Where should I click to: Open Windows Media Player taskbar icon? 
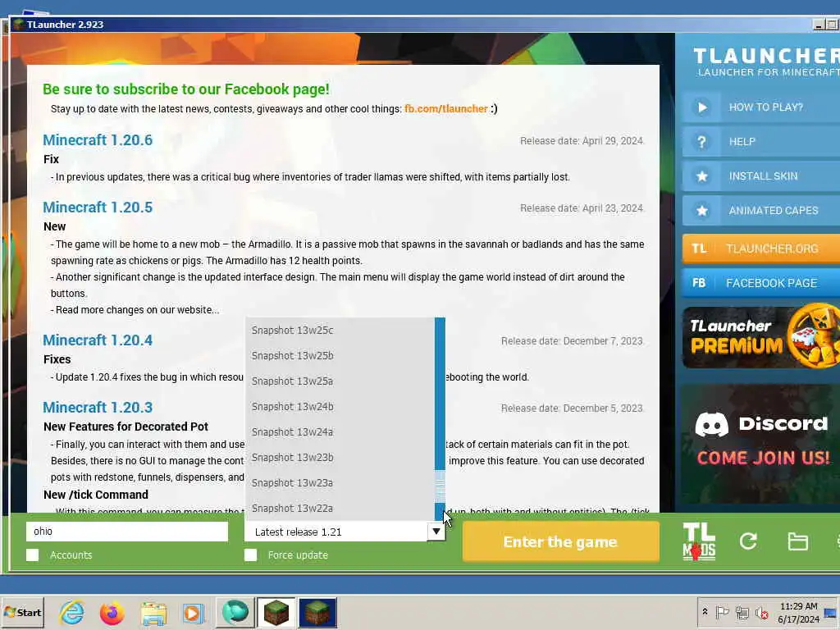[193, 612]
